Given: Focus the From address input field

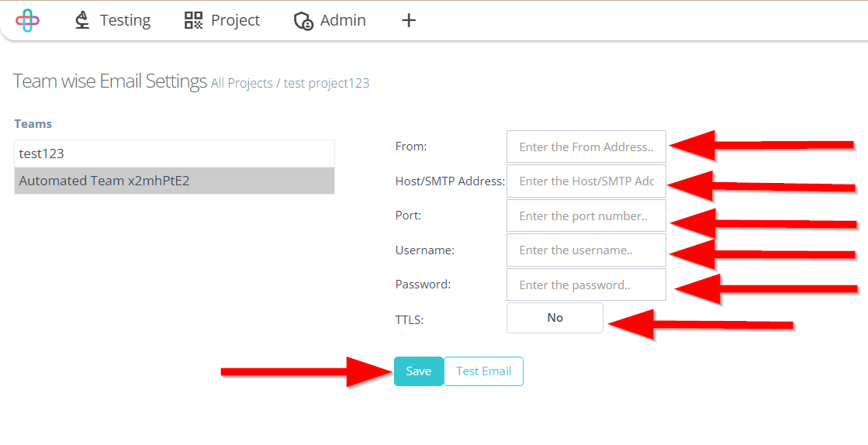Looking at the screenshot, I should (586, 147).
